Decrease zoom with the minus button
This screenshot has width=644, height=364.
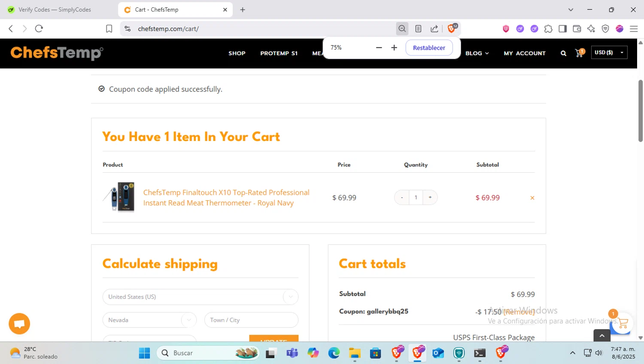(379, 48)
